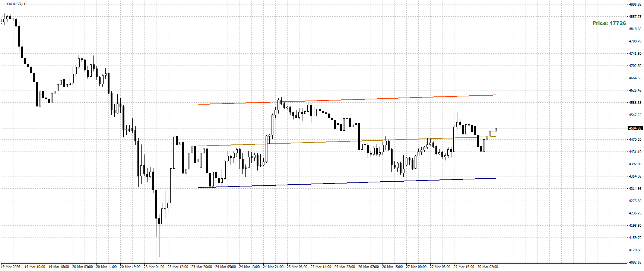The image size is (644, 271).
Task: Select the current price tag 4504.93
Action: point(635,128)
